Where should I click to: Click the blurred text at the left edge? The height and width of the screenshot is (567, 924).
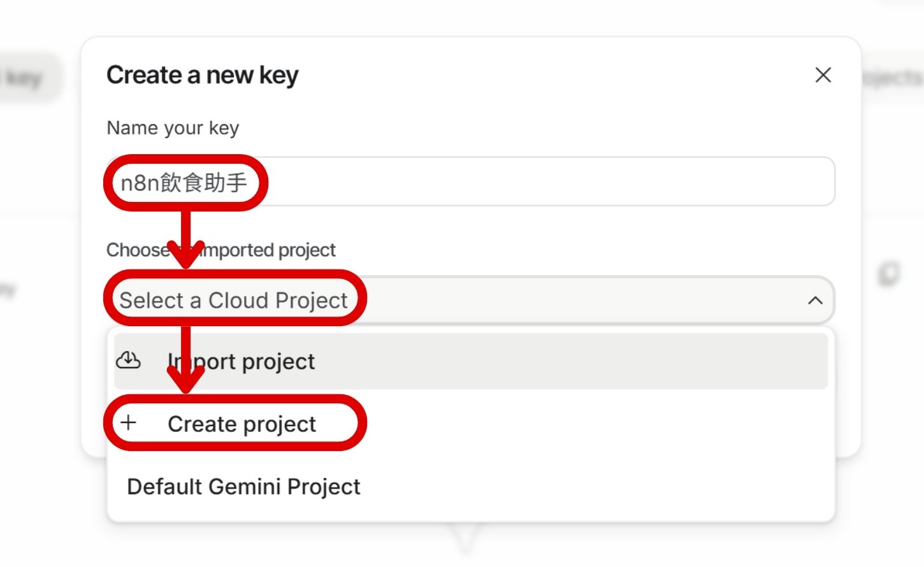6,290
